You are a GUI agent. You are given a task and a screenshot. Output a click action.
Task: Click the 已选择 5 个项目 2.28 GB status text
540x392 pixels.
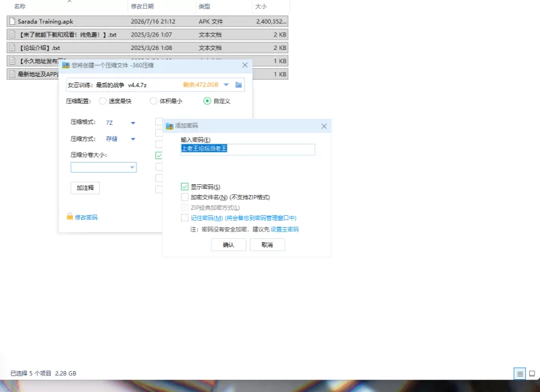[43, 373]
